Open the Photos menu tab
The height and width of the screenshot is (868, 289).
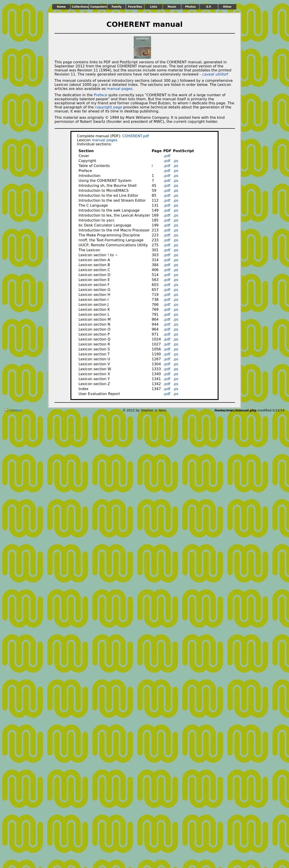point(190,7)
